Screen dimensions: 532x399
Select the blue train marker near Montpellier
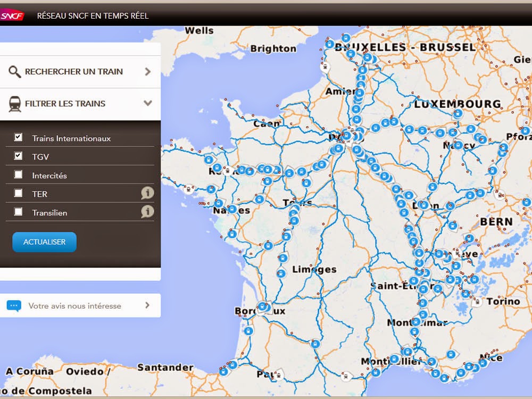pyautogui.click(x=394, y=359)
